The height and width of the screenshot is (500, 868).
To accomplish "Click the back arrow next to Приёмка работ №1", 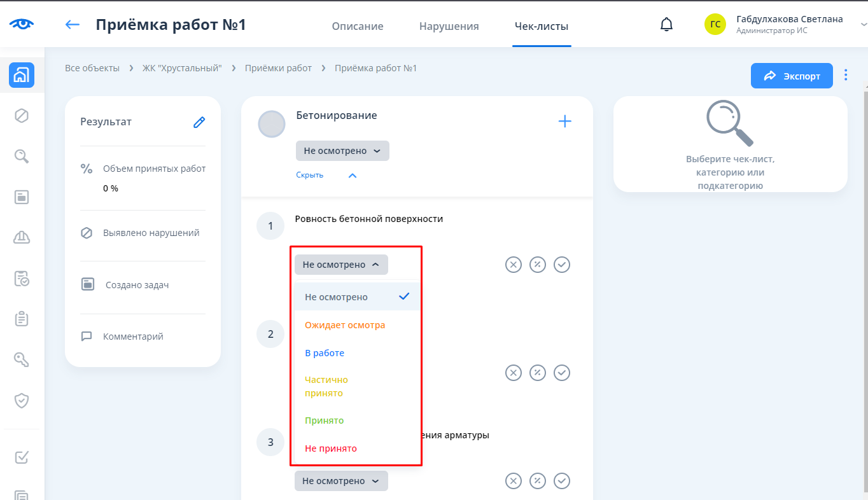I will coord(73,25).
